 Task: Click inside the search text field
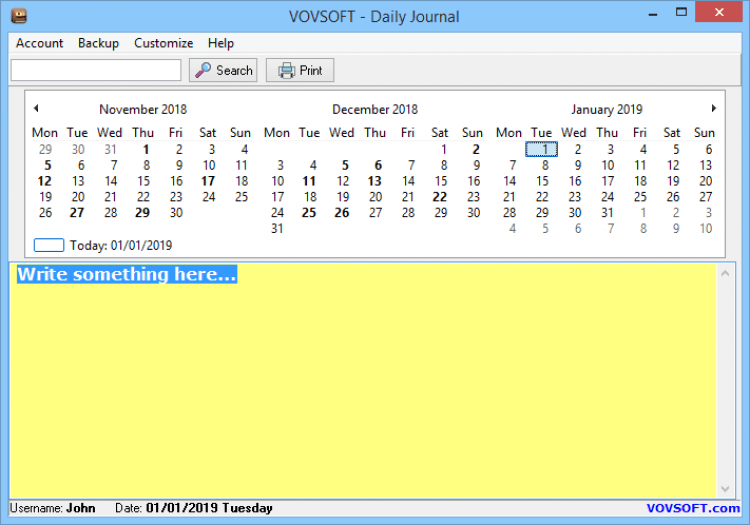click(x=96, y=70)
